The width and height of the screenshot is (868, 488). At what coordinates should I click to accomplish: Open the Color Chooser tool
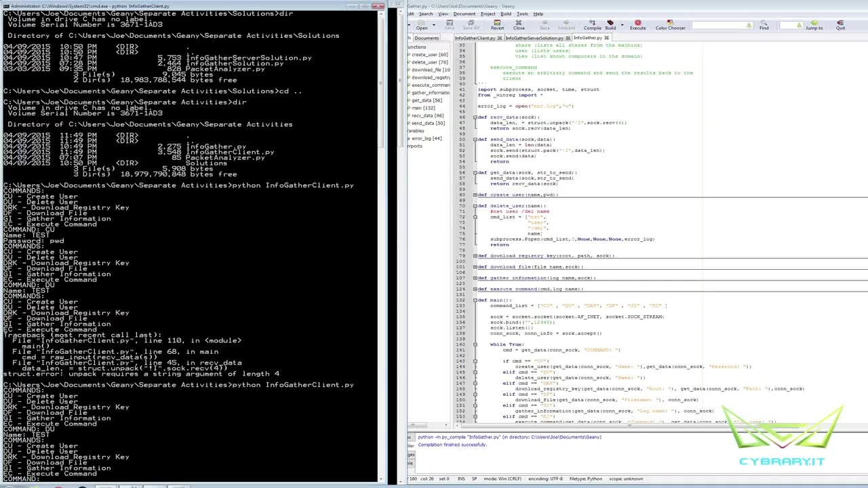670,25
